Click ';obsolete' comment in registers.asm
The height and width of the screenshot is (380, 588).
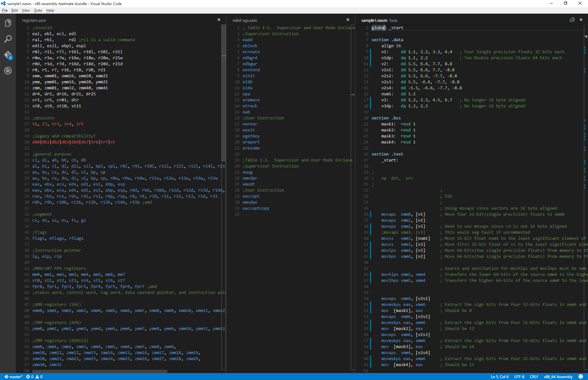(43, 118)
